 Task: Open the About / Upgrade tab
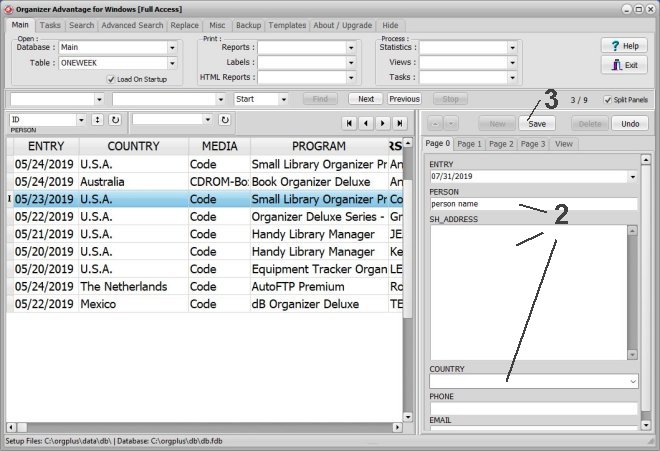pyautogui.click(x=343, y=25)
